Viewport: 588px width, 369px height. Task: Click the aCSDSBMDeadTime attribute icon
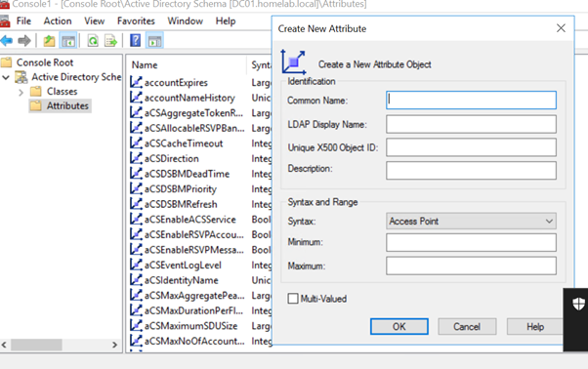pyautogui.click(x=136, y=174)
